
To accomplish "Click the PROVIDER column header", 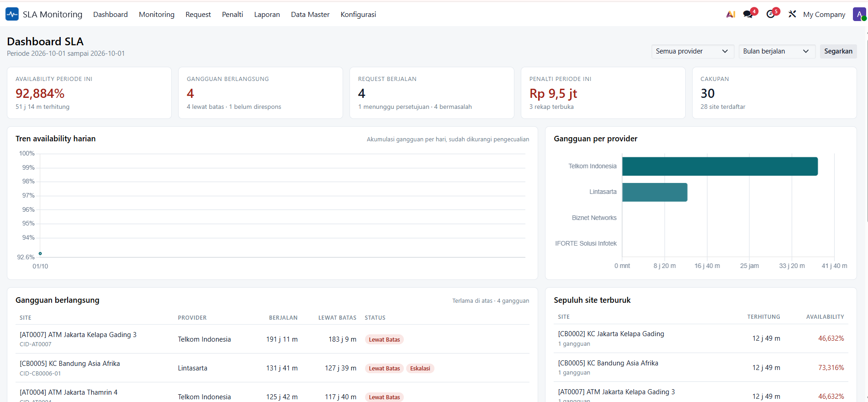I will click(192, 318).
